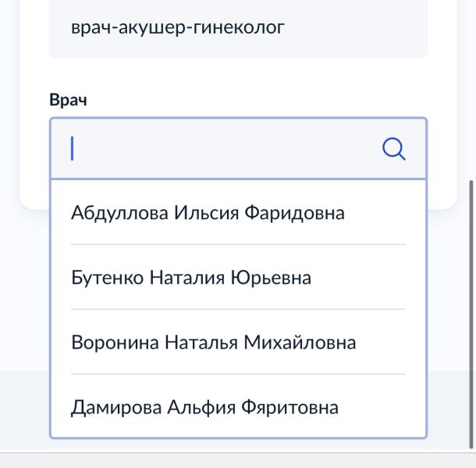Tap the magnifying glass beside the cursor
The width and height of the screenshot is (476, 468).
tap(395, 149)
